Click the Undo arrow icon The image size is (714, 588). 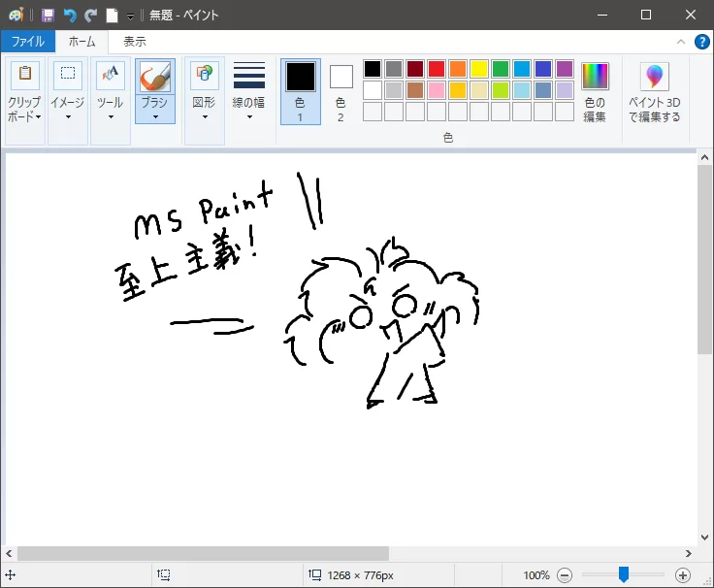(x=69, y=15)
